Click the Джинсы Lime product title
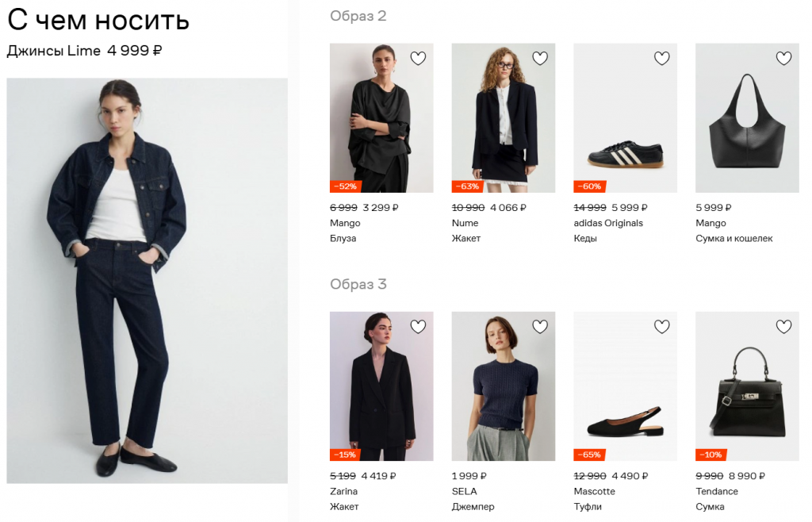This screenshot has height=522, width=812. tap(53, 51)
